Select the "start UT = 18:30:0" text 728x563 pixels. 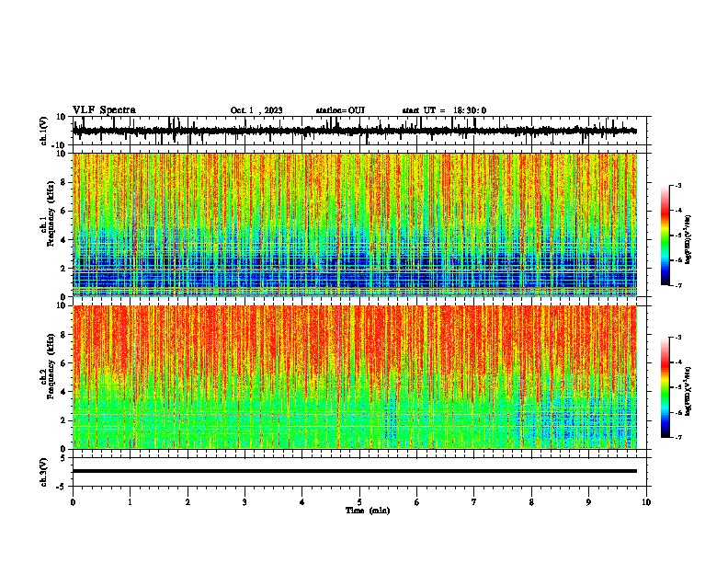444,110
